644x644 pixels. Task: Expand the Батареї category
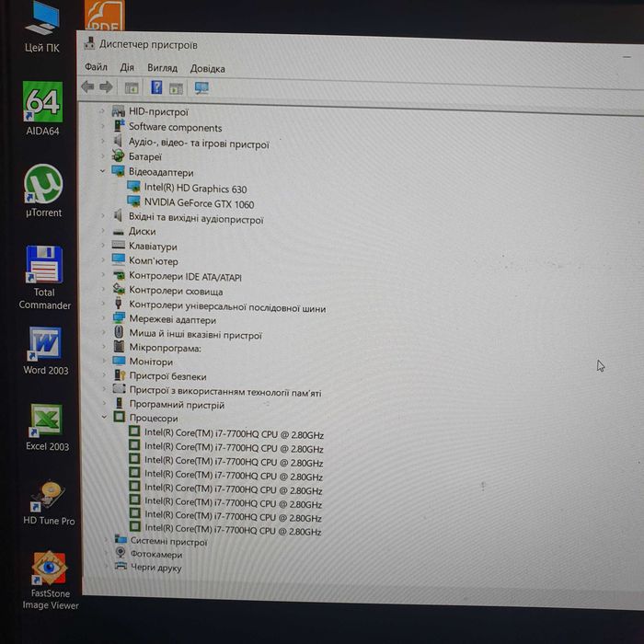pyautogui.click(x=103, y=156)
